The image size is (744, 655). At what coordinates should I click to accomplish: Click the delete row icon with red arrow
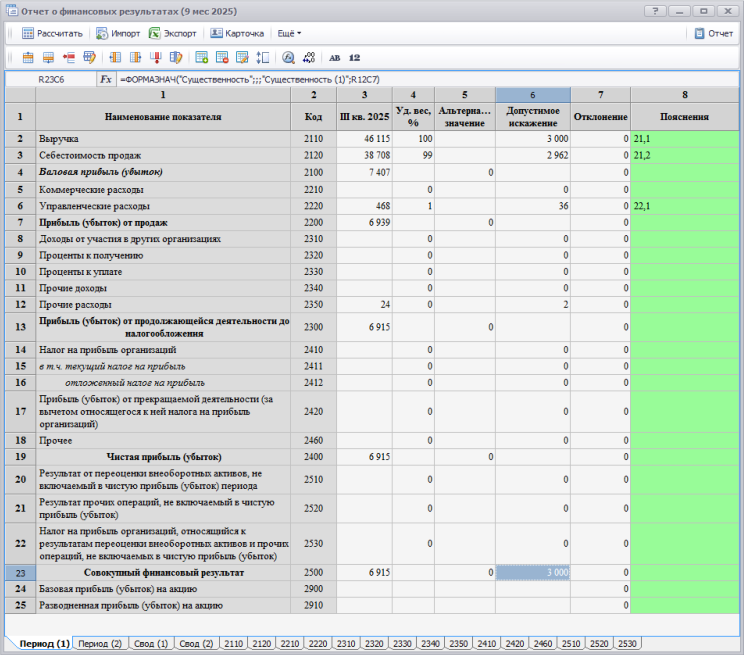69,58
